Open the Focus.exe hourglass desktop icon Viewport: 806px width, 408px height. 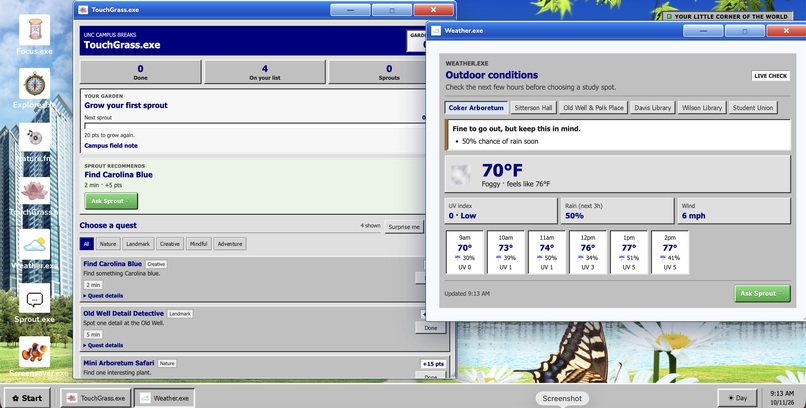click(34, 30)
